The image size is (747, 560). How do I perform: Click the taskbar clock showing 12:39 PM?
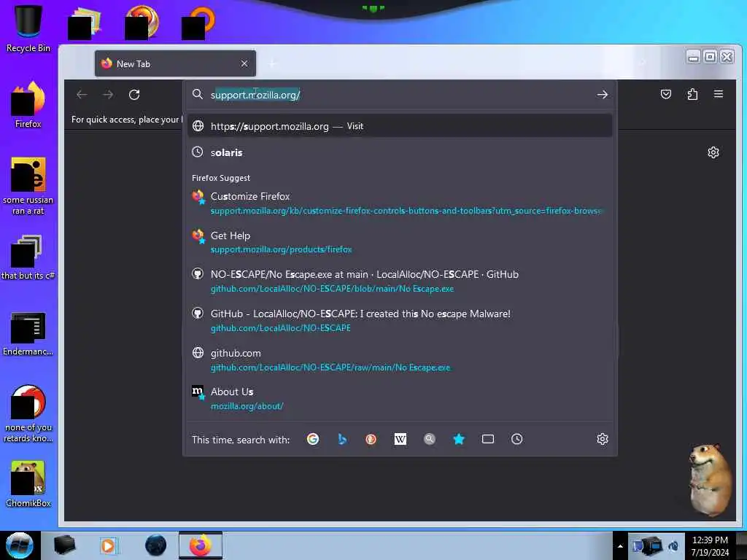click(710, 546)
